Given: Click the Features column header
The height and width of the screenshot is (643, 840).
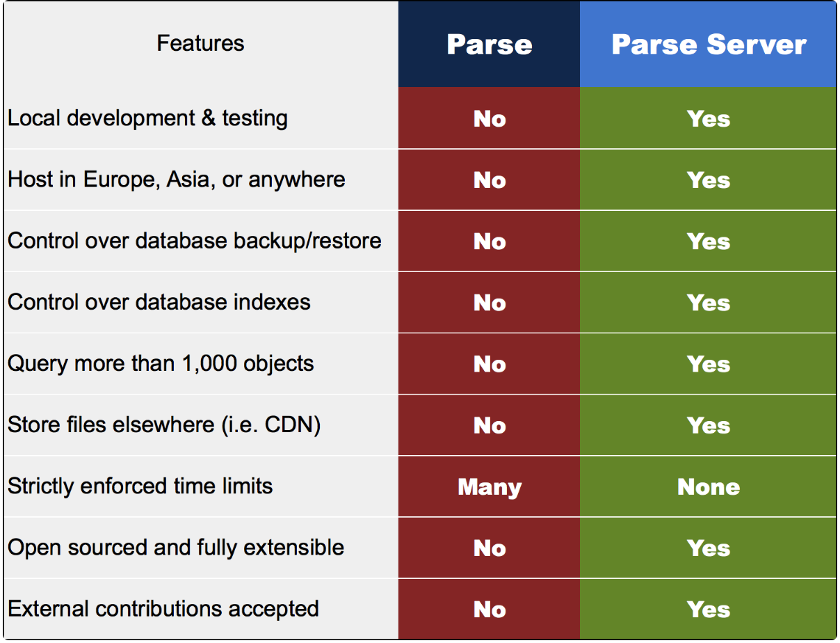Looking at the screenshot, I should [200, 43].
